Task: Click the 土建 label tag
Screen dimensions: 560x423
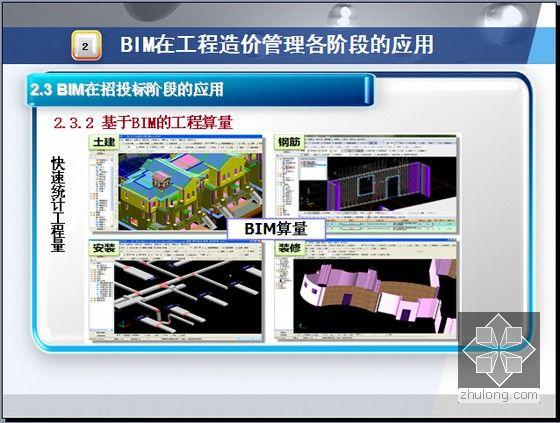Action: coord(104,142)
